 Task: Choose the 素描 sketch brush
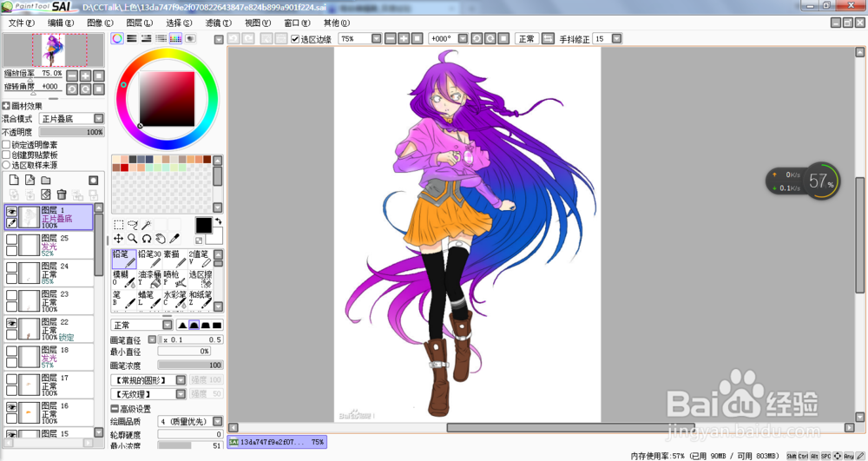pyautogui.click(x=175, y=259)
